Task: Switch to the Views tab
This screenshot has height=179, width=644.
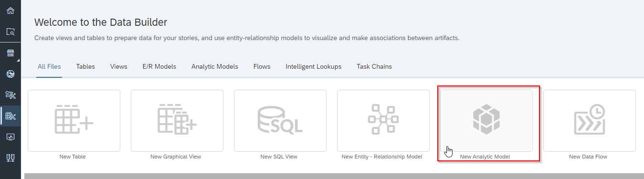Action: click(119, 67)
